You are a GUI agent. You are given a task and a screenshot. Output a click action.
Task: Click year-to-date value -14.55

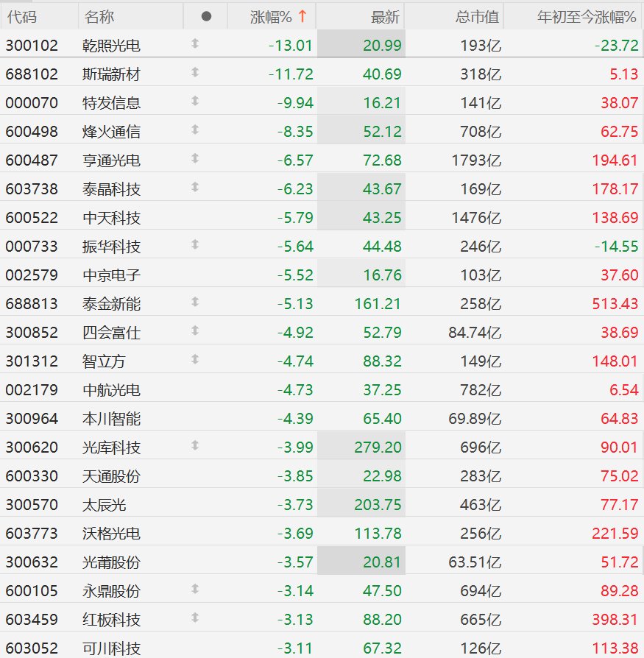pos(616,247)
